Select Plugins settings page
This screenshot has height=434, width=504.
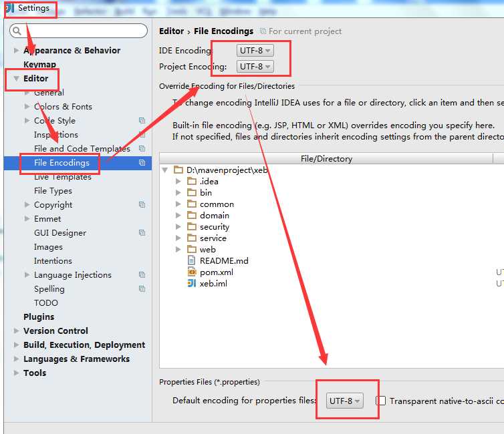pyautogui.click(x=39, y=317)
